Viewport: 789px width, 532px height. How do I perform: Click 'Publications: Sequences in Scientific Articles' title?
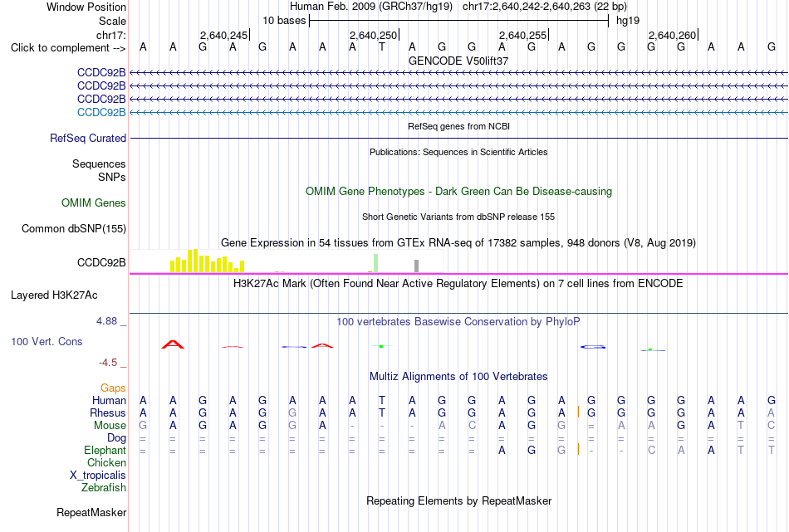pyautogui.click(x=458, y=152)
